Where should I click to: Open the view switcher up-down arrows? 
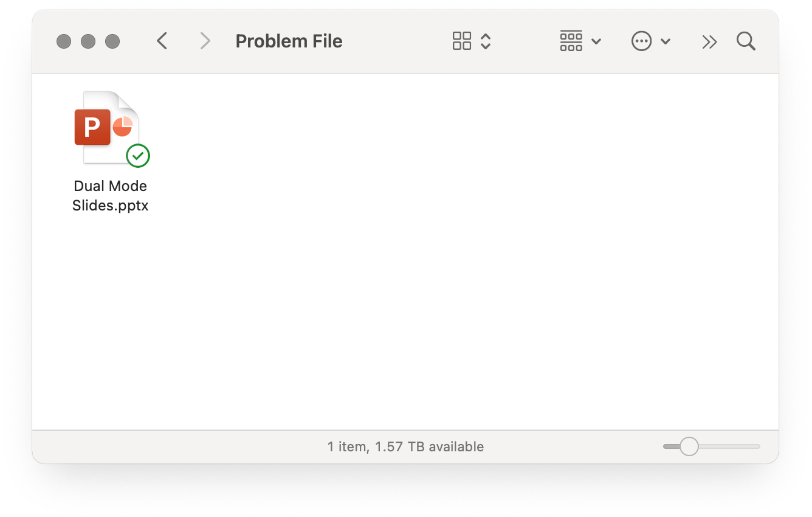point(486,41)
